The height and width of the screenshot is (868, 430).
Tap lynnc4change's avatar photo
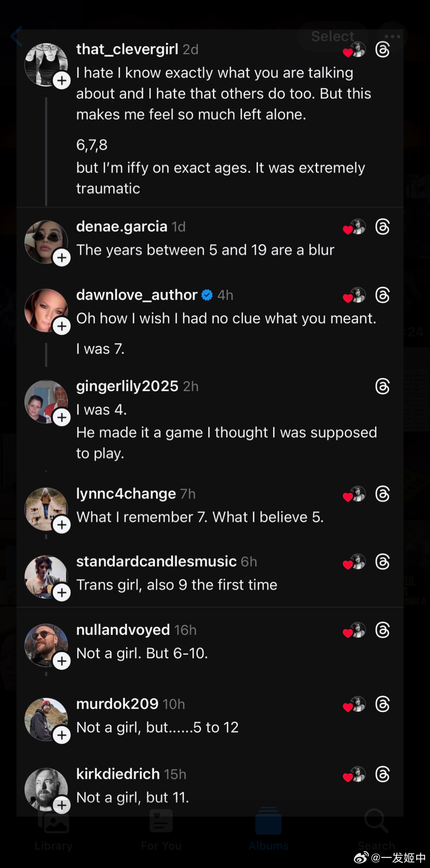click(44, 508)
